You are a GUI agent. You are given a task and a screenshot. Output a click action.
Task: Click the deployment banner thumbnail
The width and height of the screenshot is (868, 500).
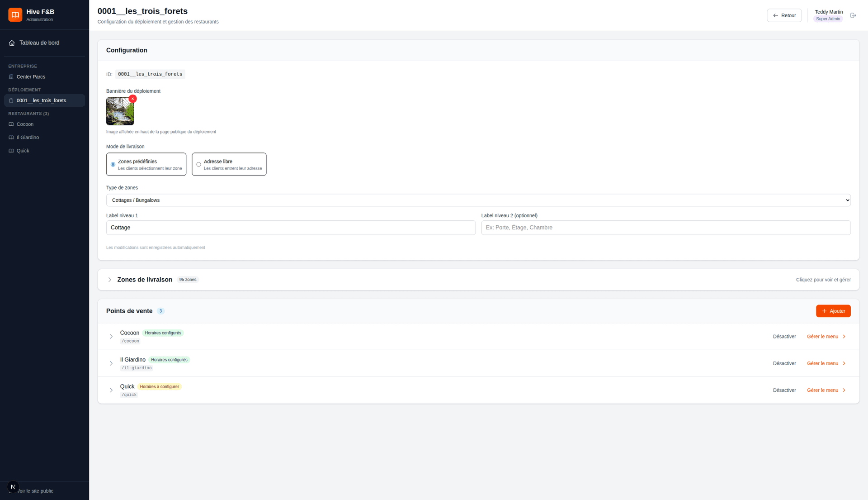pos(120,111)
